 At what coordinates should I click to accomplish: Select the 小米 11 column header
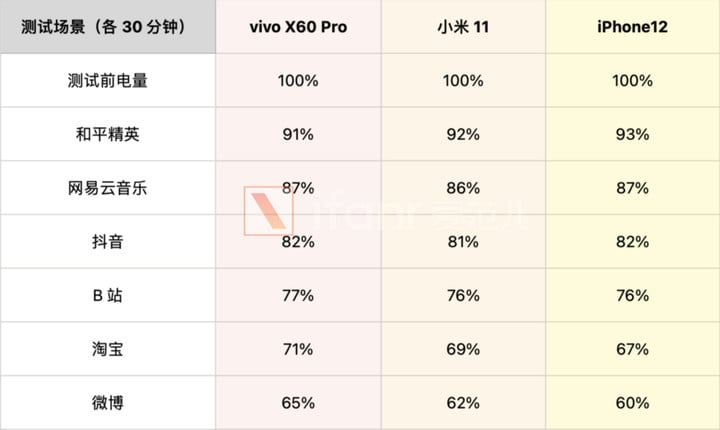pyautogui.click(x=463, y=27)
